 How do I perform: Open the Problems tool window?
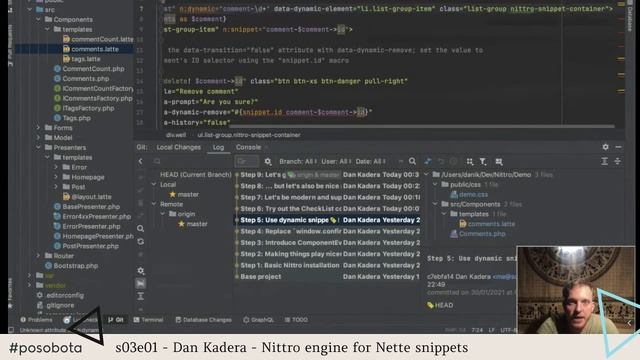pos(36,320)
